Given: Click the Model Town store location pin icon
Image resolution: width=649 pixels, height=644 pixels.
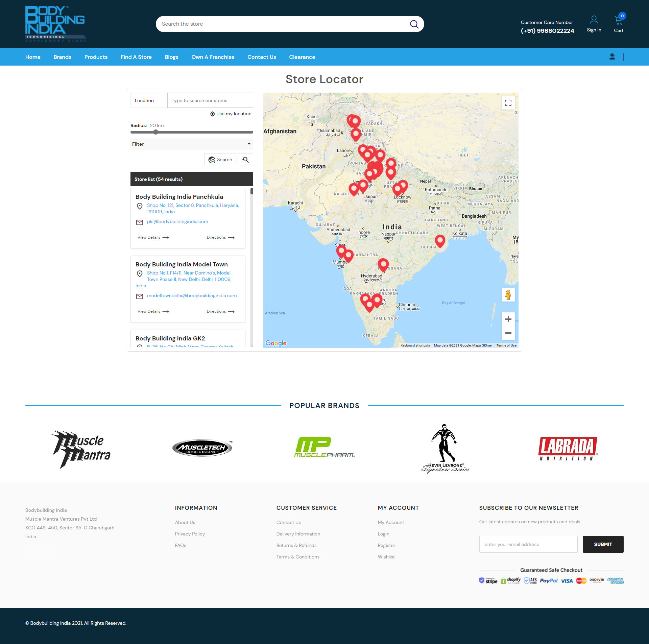Looking at the screenshot, I should coord(140,273).
